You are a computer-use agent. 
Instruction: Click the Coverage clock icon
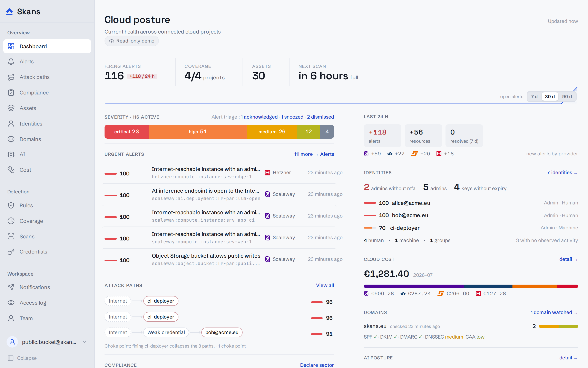point(11,221)
